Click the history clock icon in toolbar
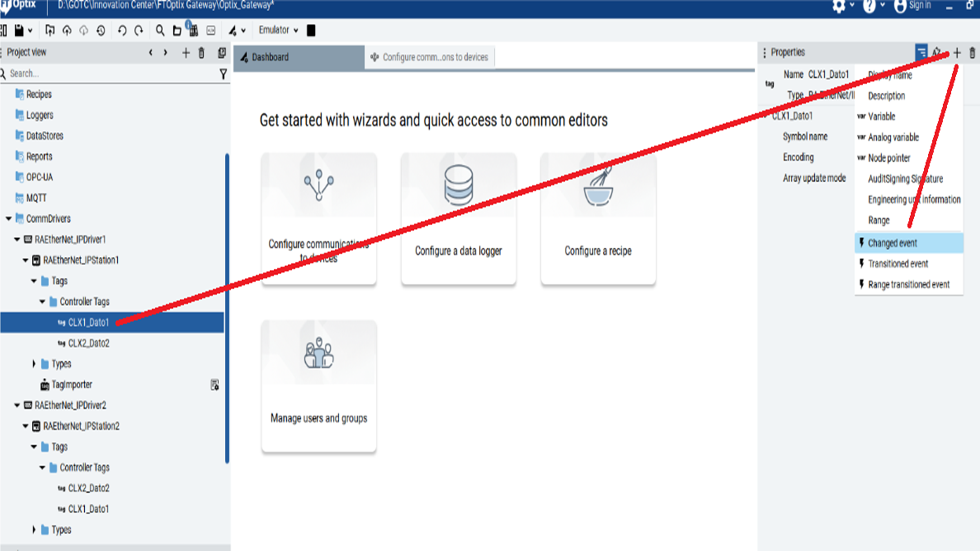 (x=101, y=30)
